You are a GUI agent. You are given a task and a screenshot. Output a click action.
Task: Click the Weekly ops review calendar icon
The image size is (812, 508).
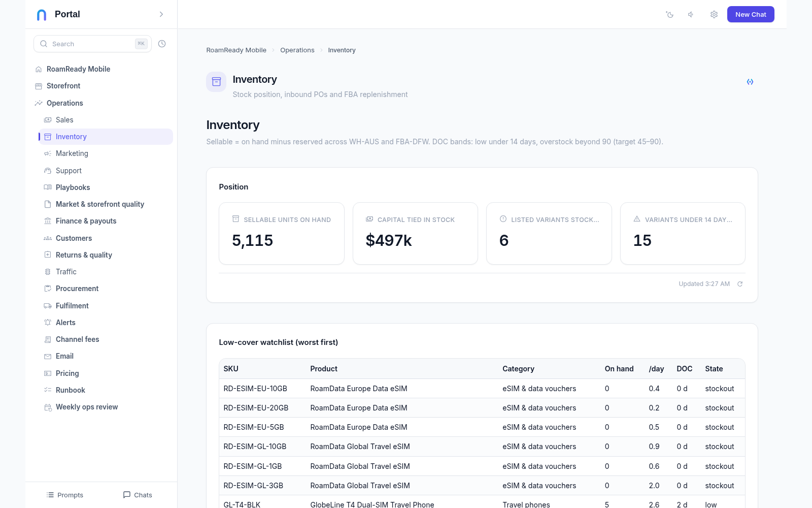click(48, 407)
